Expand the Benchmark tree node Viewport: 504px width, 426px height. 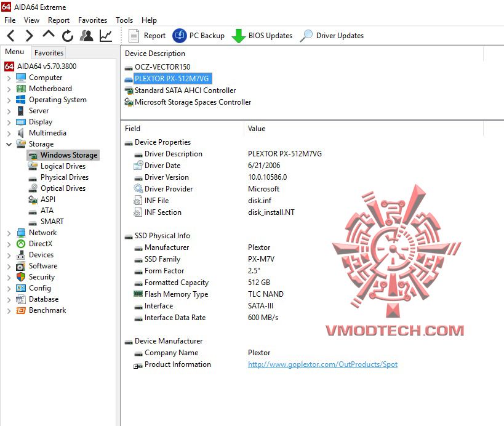click(x=9, y=311)
